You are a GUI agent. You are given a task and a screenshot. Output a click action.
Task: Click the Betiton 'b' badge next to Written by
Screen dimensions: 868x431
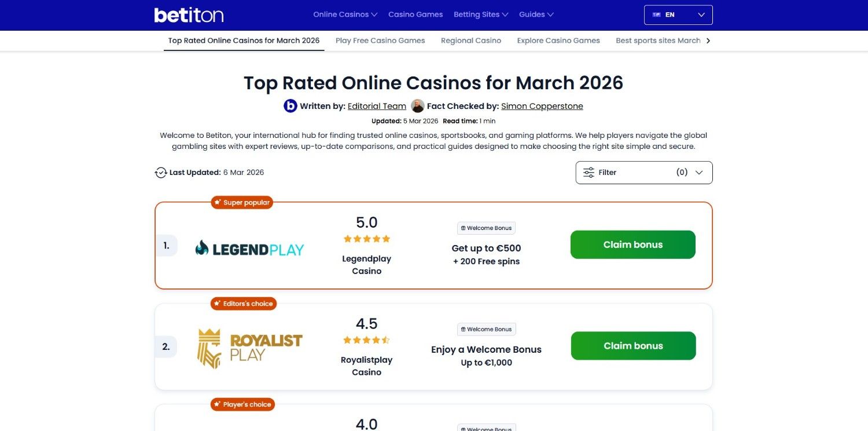point(290,106)
